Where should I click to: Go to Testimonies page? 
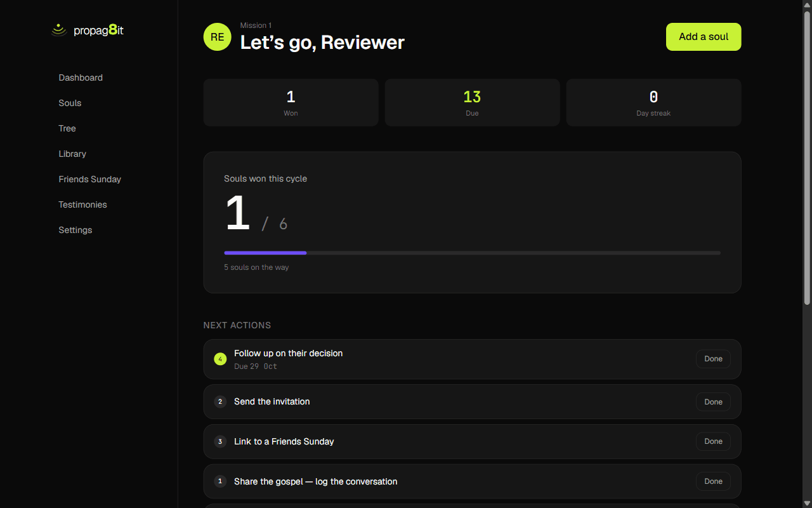[82, 204]
